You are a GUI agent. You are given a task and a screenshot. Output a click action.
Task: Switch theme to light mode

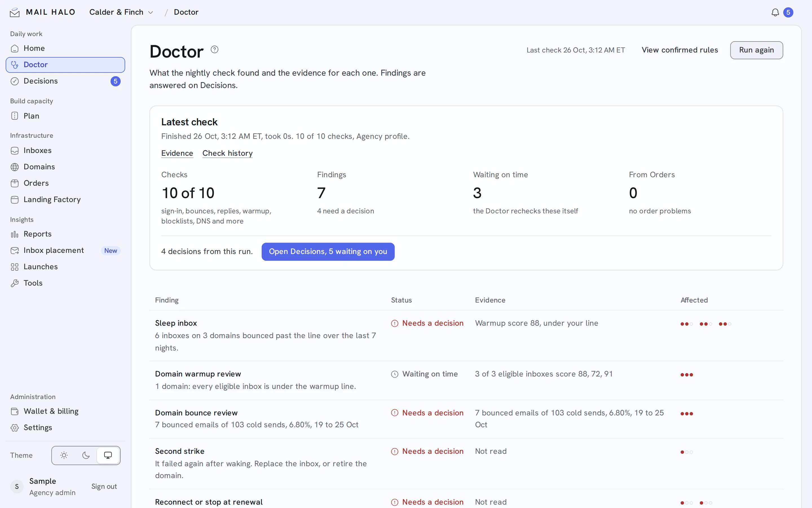click(64, 455)
